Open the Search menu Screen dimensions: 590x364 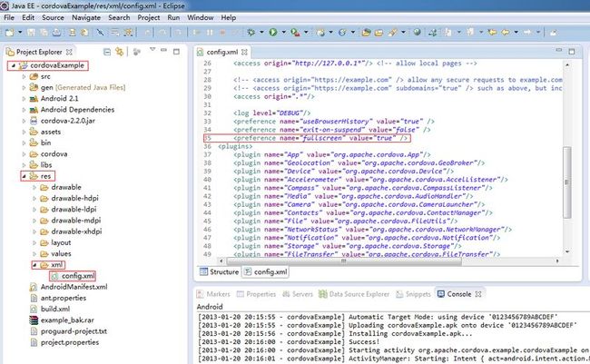119,17
